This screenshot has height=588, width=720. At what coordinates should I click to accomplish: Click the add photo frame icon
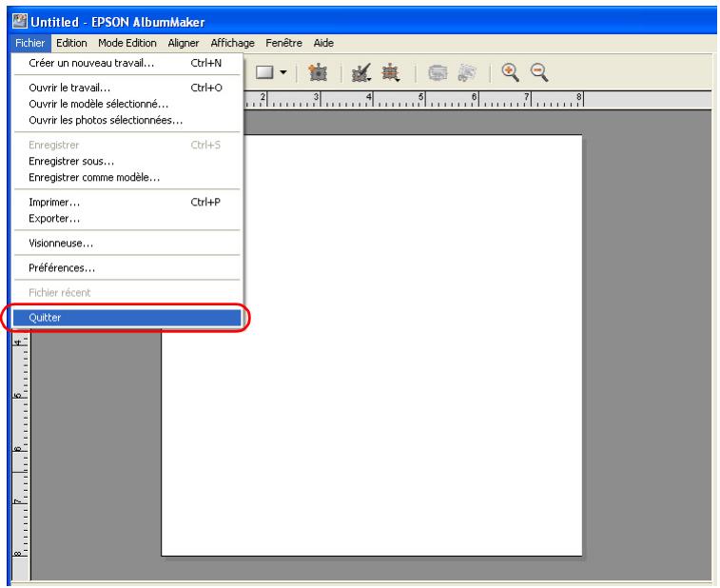pyautogui.click(x=318, y=72)
